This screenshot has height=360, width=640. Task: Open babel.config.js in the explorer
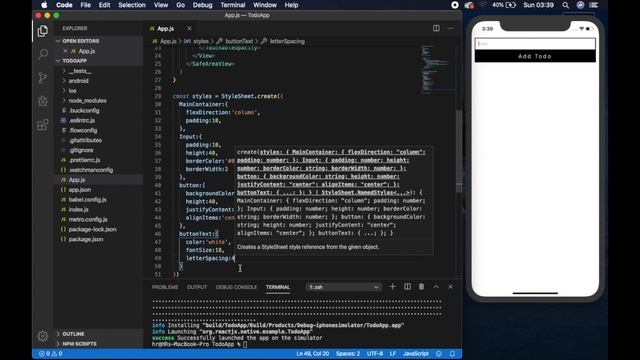(x=87, y=200)
